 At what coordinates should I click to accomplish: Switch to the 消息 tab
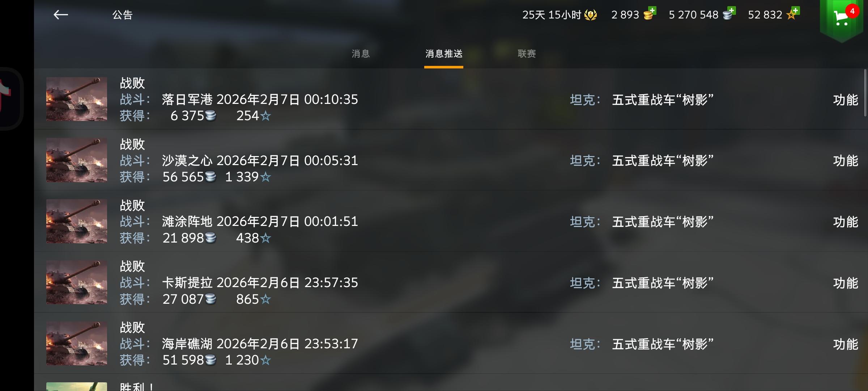click(361, 54)
